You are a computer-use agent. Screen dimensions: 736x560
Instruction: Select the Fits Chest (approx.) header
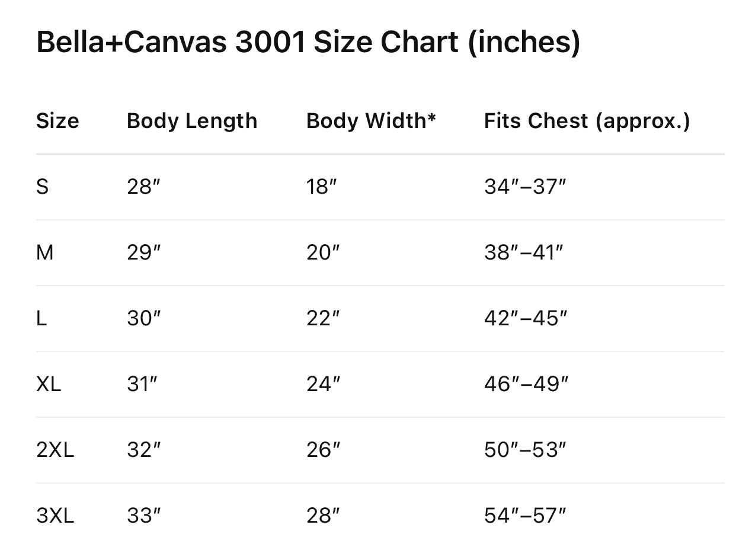point(587,121)
